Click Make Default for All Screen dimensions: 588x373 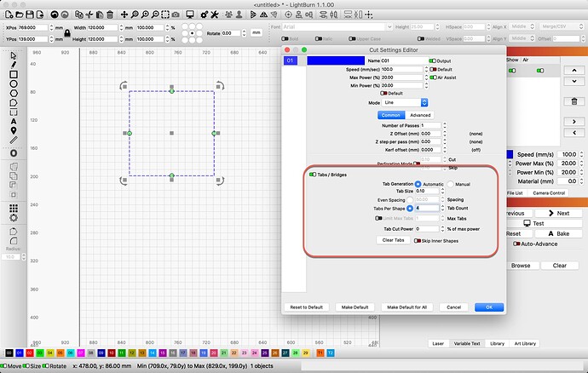(406, 307)
